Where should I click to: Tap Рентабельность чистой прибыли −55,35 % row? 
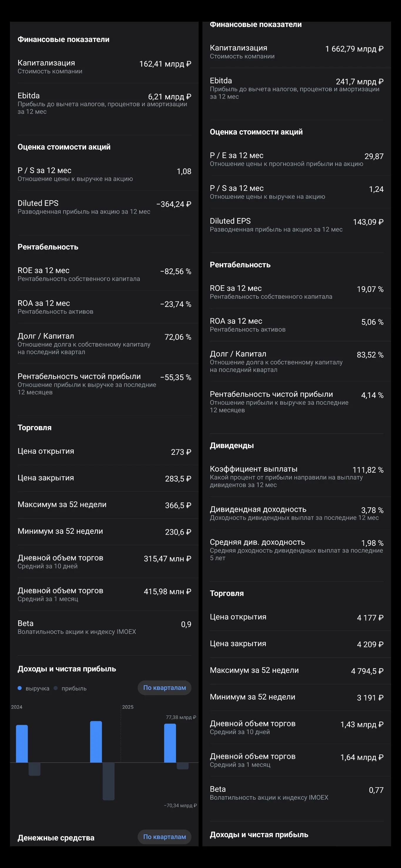click(104, 384)
